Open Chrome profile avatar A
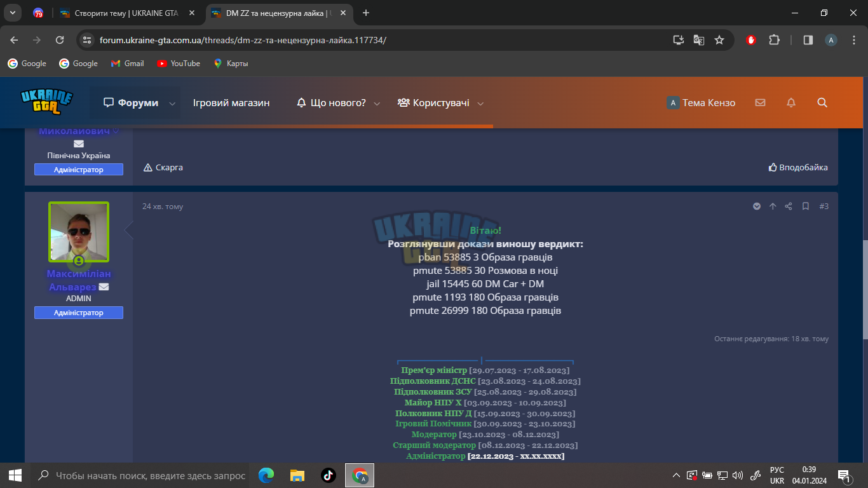 click(831, 39)
